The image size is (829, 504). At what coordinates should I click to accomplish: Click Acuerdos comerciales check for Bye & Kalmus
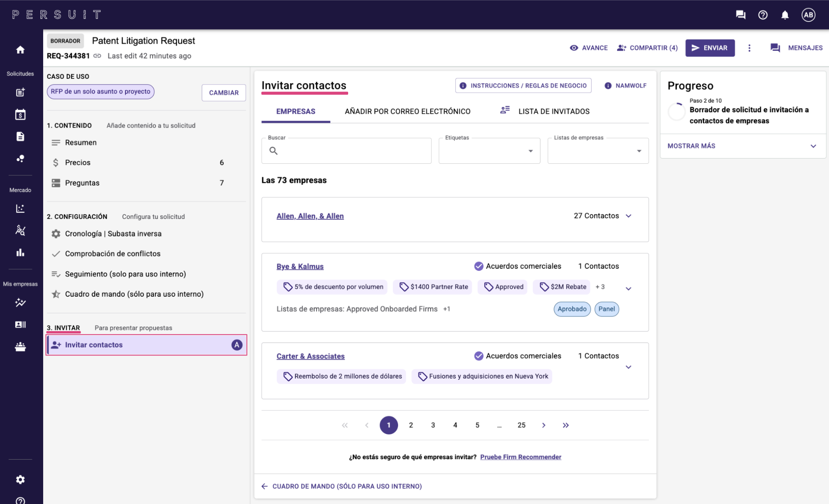478,266
